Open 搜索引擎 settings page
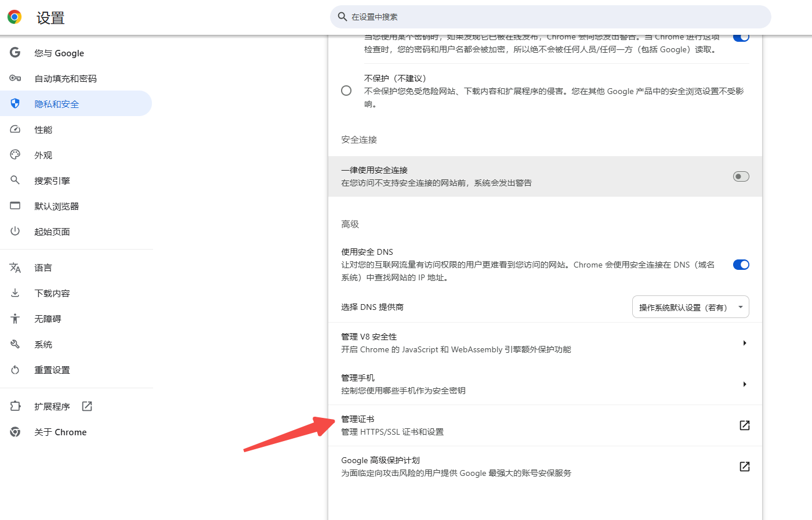This screenshot has height=520, width=812. [76, 180]
